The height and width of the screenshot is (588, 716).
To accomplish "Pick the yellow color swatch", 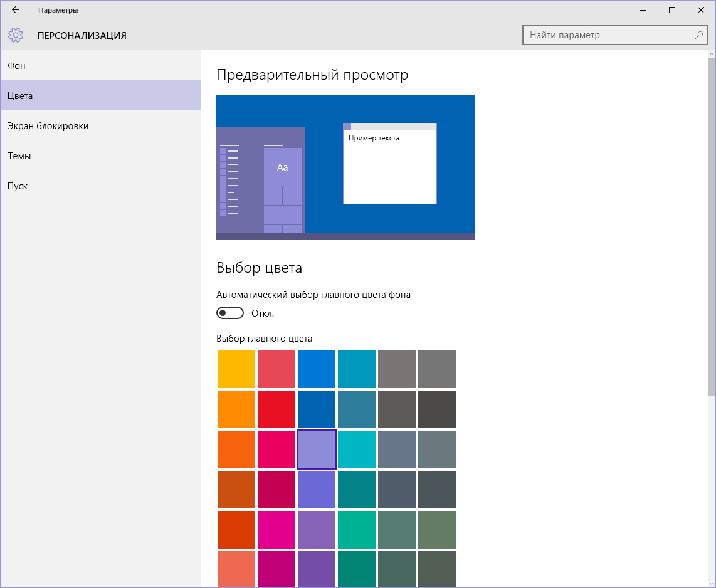I will coord(236,369).
